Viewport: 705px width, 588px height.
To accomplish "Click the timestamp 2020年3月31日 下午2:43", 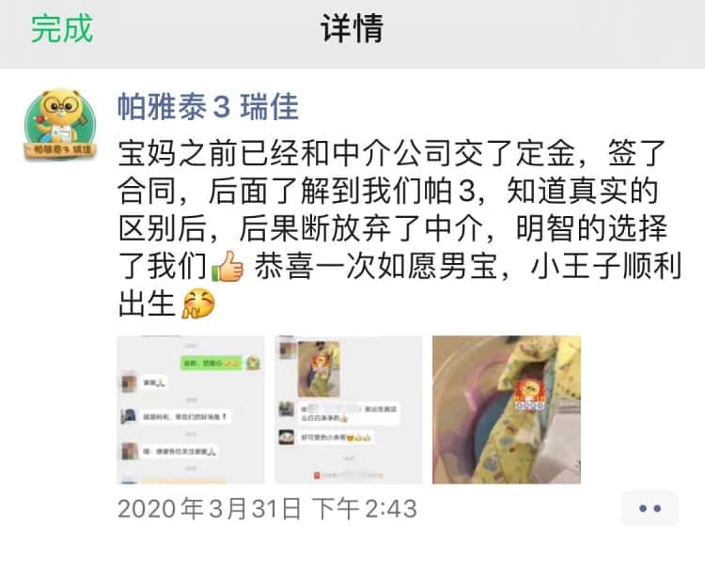I will [x=268, y=508].
